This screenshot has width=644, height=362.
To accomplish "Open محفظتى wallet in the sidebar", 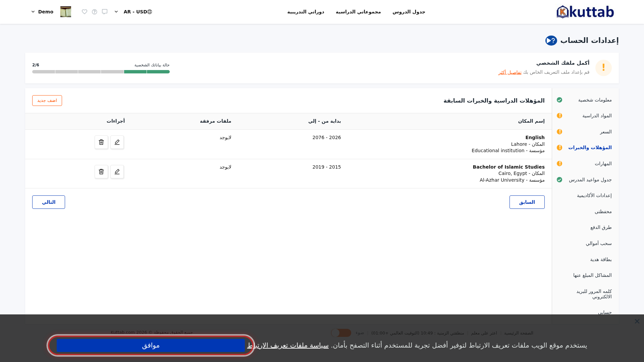I will [x=603, y=212].
